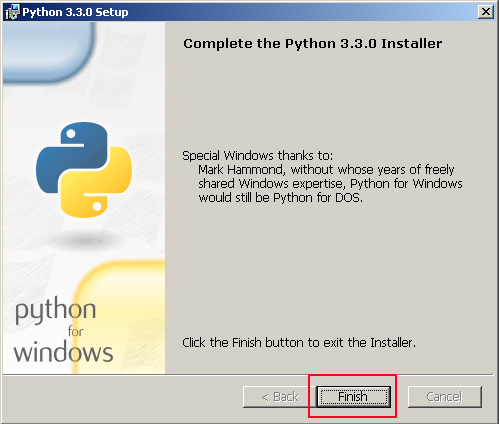This screenshot has height=424, width=499.
Task: Click the 'shared Windows expertise' text line
Action: [x=330, y=184]
